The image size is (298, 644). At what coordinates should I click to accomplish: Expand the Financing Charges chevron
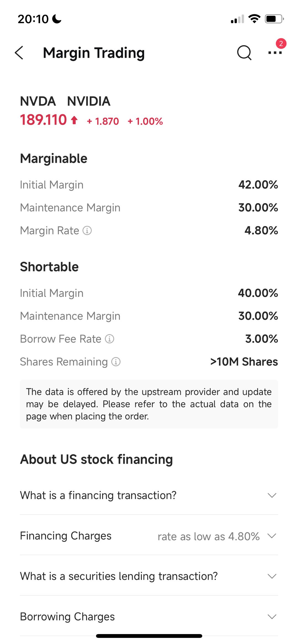[x=272, y=536]
